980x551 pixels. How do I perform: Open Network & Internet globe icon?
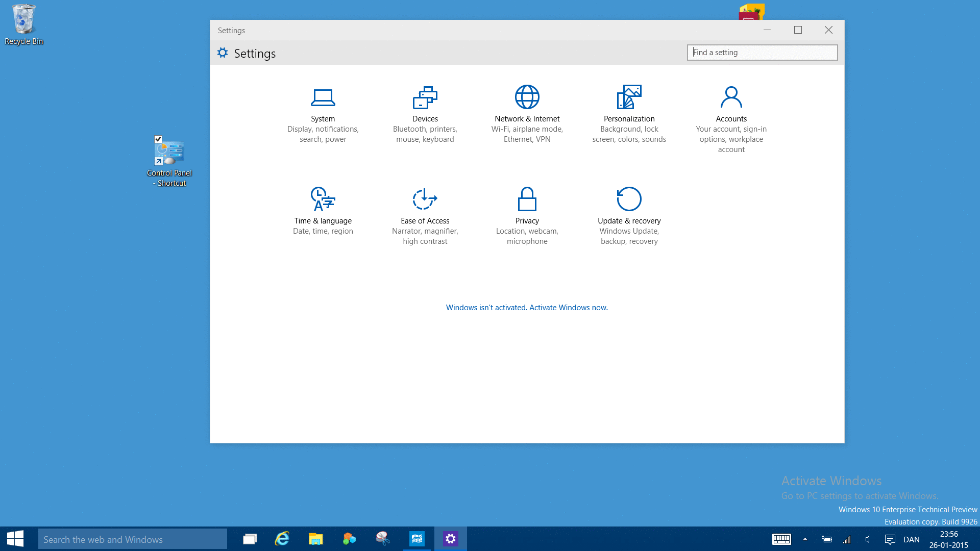point(527,97)
